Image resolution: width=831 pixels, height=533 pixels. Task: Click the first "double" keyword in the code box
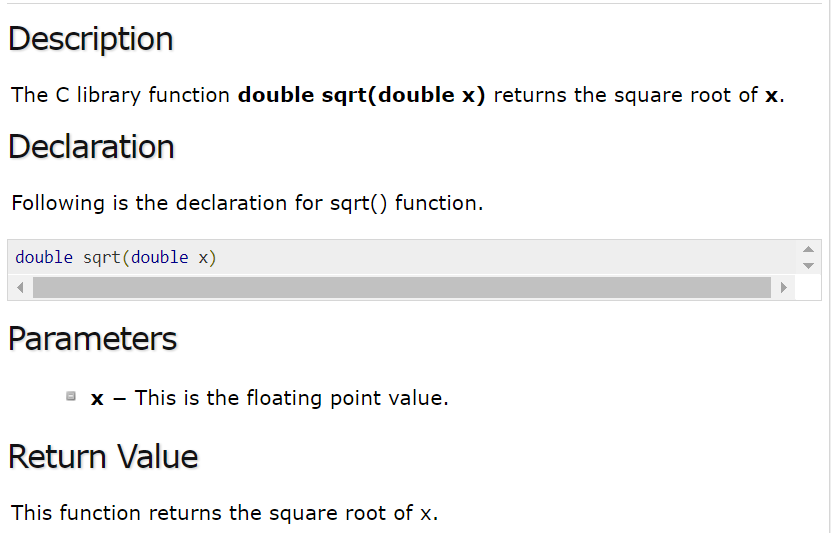pyautogui.click(x=44, y=258)
